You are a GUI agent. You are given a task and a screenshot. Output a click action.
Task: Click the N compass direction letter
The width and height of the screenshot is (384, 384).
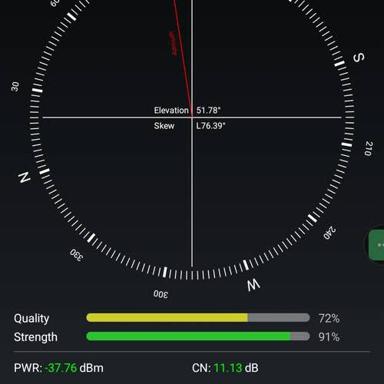(24, 177)
